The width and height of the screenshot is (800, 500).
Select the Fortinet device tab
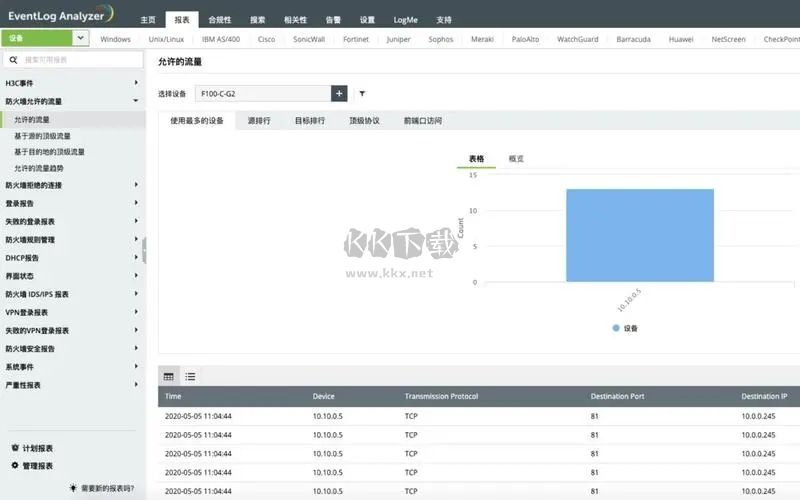356,39
